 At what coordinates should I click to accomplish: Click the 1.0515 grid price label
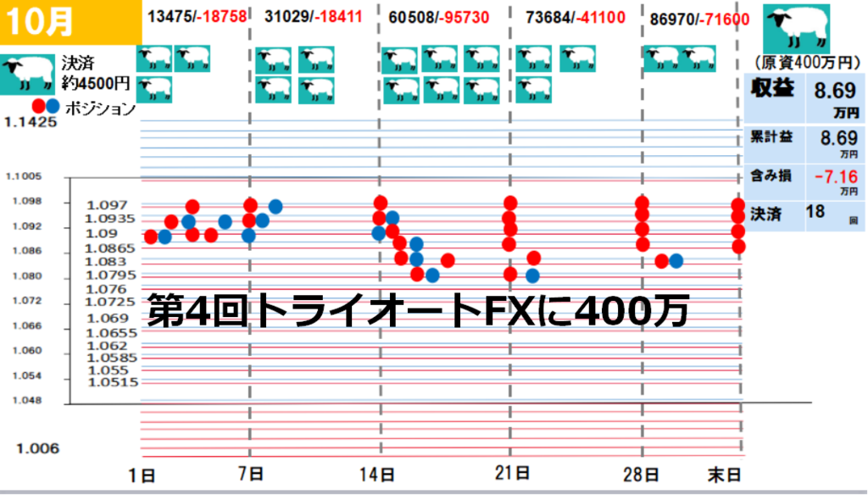pos(113,382)
